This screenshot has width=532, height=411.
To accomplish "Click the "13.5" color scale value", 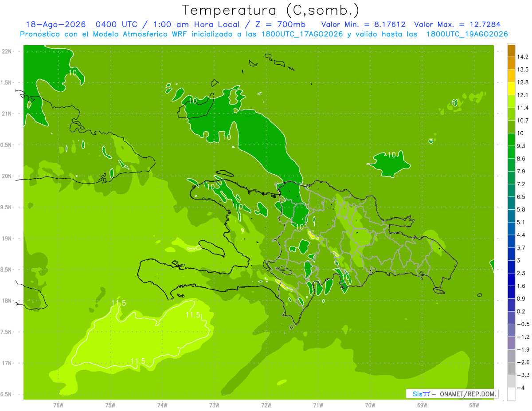I will [x=523, y=70].
